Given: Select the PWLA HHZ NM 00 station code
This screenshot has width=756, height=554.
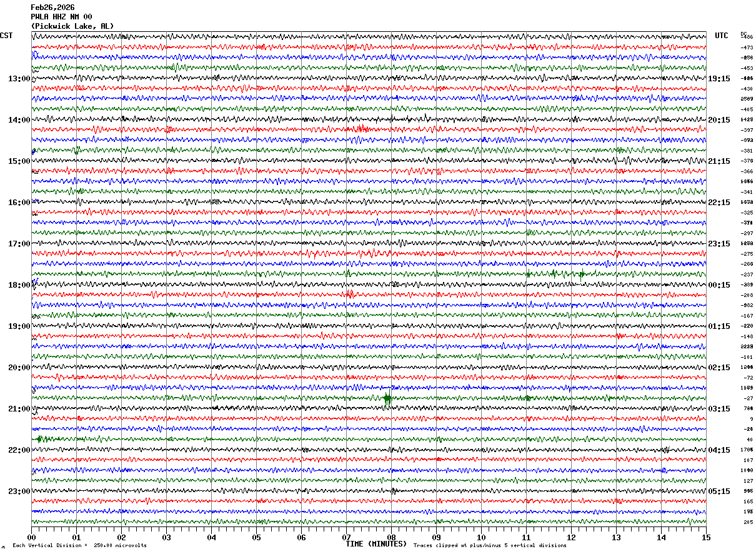Looking at the screenshot, I should tap(61, 17).
